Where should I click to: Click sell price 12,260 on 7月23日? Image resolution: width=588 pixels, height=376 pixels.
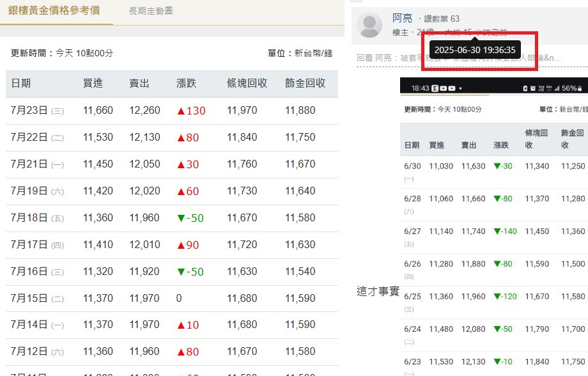pos(144,111)
